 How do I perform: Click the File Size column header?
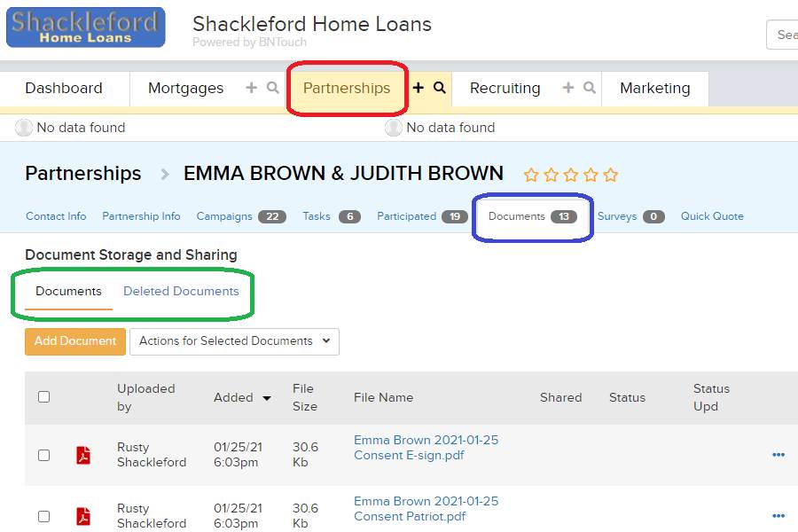pos(305,397)
